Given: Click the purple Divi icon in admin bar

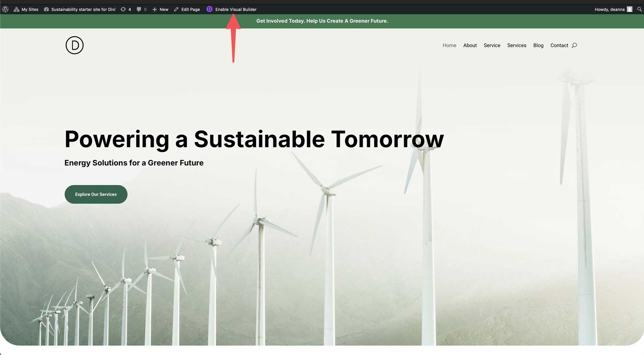Looking at the screenshot, I should (209, 9).
